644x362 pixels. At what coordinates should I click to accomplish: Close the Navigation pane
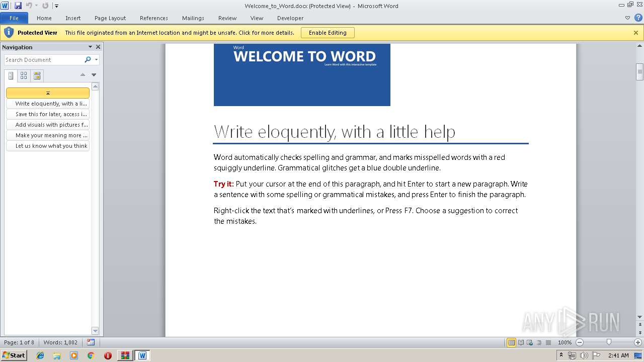click(x=98, y=47)
